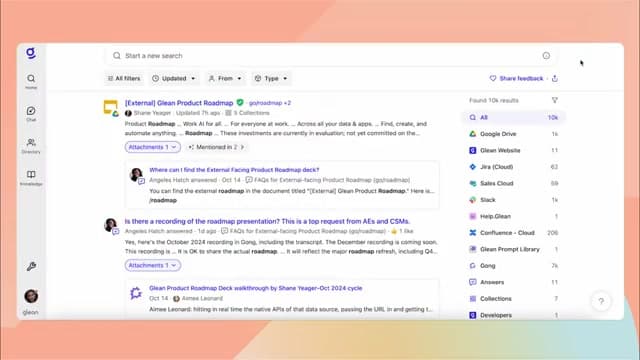640x360 pixels.
Task: Click the share export icon
Action: (x=555, y=78)
